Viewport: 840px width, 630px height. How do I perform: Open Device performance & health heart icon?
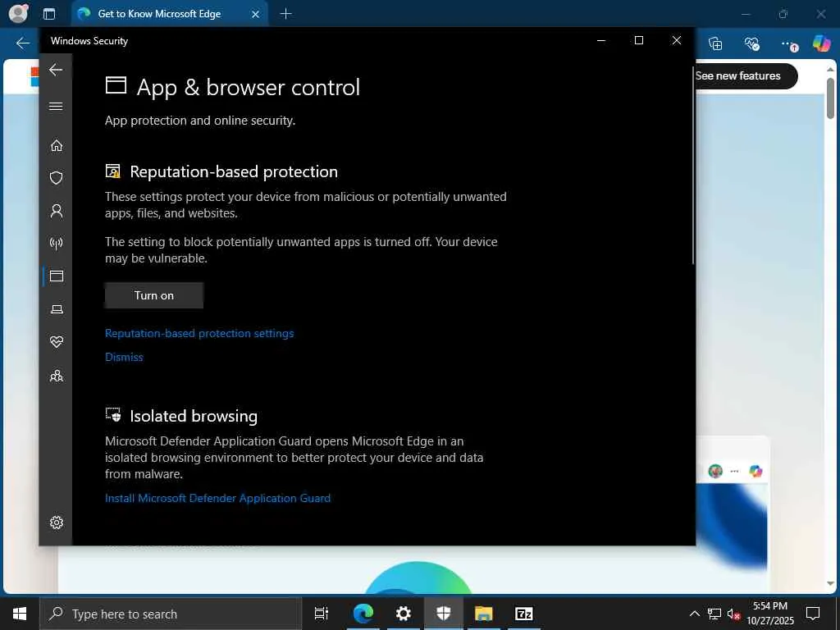coord(57,342)
